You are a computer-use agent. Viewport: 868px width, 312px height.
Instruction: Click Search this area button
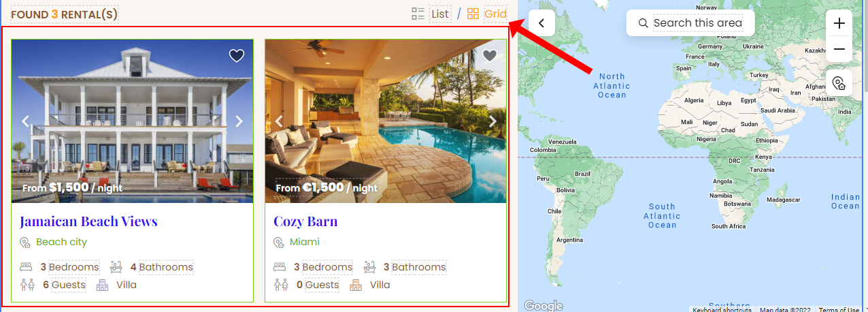point(690,23)
